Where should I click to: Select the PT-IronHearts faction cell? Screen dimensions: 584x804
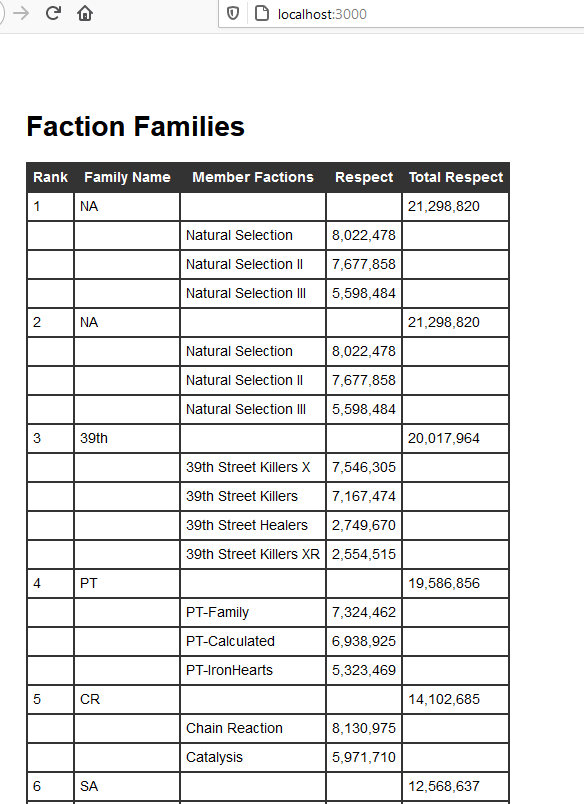click(253, 670)
